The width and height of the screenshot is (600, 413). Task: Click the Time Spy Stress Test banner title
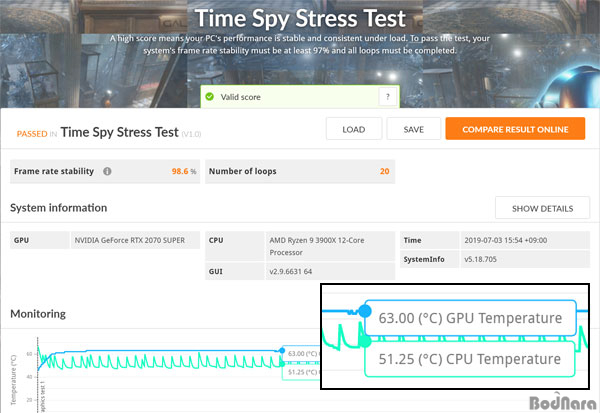(x=300, y=19)
